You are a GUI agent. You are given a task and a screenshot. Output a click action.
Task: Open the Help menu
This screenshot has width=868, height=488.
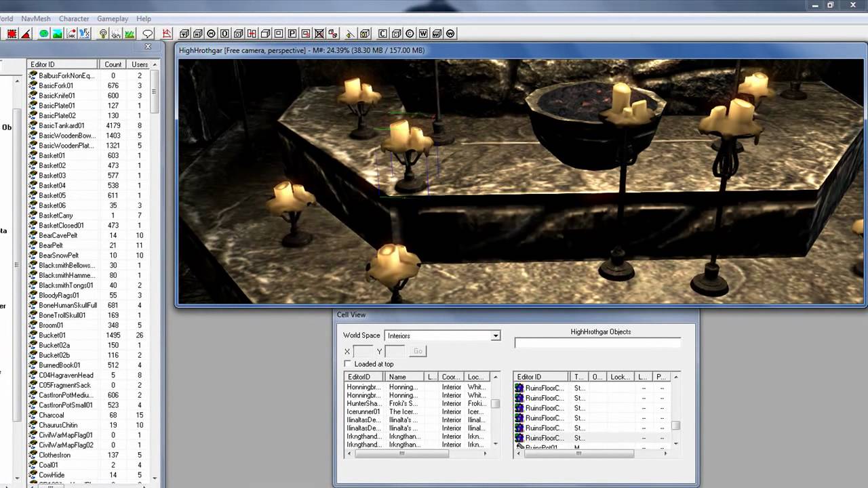coord(144,18)
